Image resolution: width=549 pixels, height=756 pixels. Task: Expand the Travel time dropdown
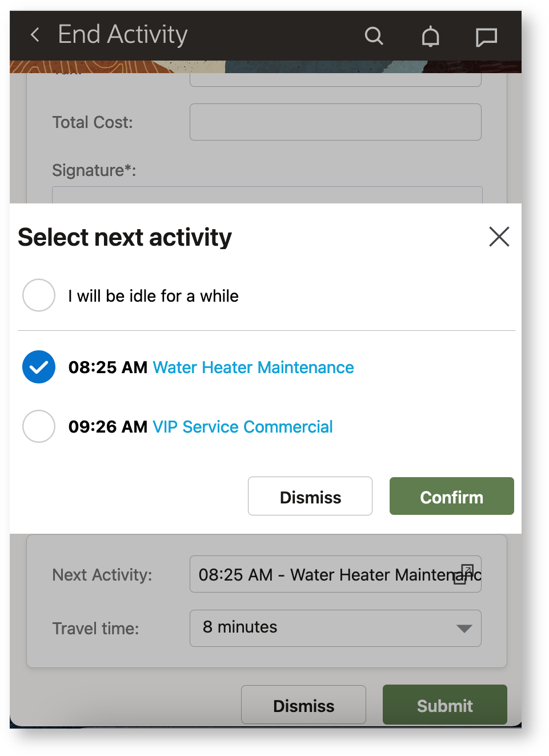click(464, 628)
